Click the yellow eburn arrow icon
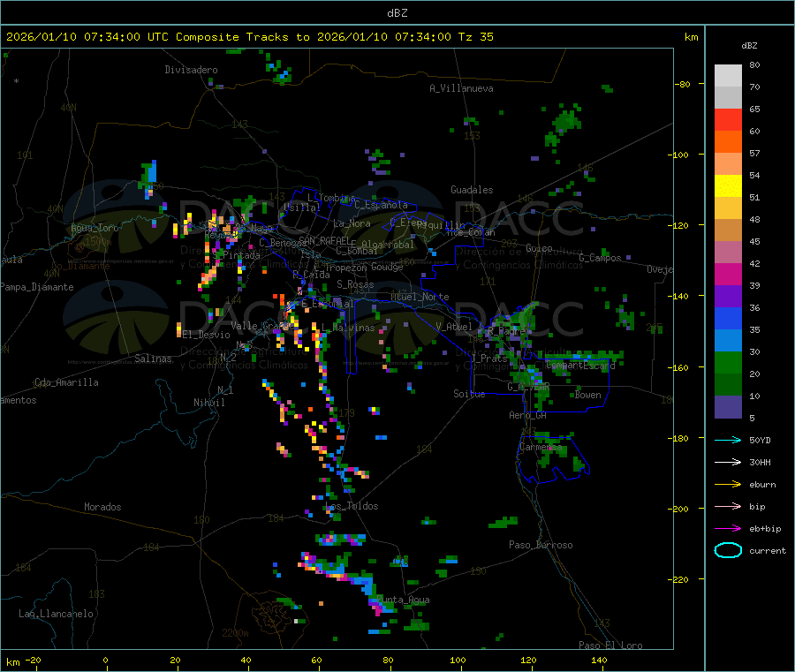 click(728, 485)
